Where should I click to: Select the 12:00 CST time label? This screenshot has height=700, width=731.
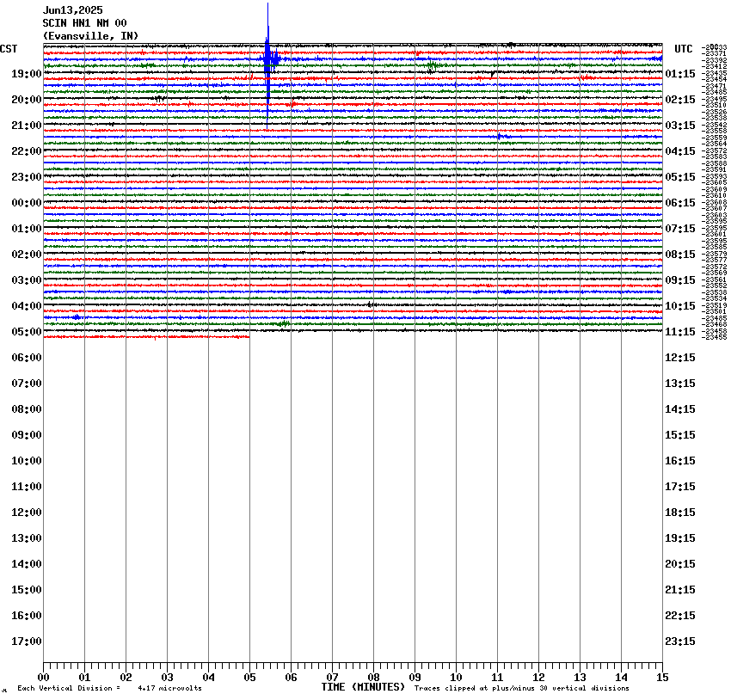(27, 513)
